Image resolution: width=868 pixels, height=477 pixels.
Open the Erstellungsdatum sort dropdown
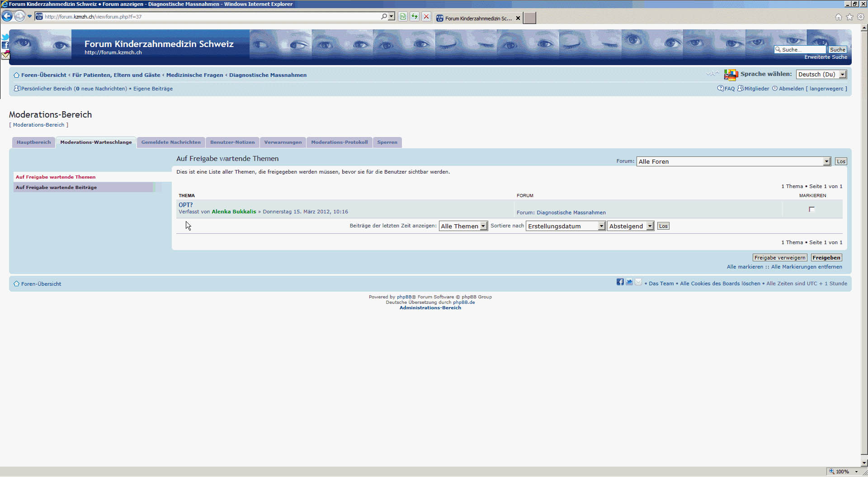click(565, 226)
